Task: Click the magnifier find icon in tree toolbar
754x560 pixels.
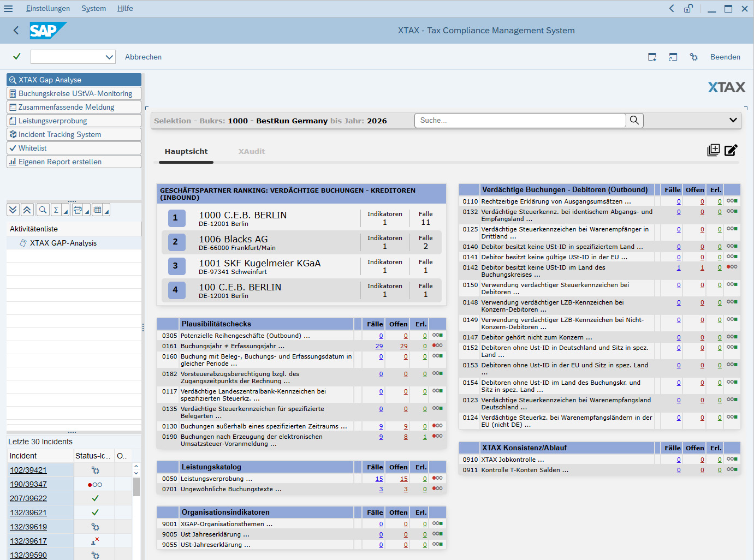Action: [43, 210]
